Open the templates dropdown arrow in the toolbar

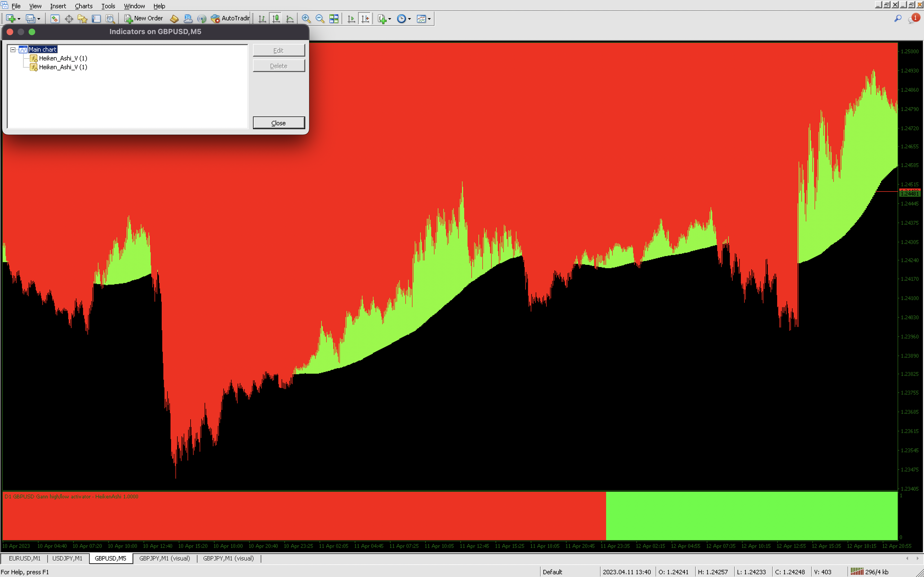(429, 19)
